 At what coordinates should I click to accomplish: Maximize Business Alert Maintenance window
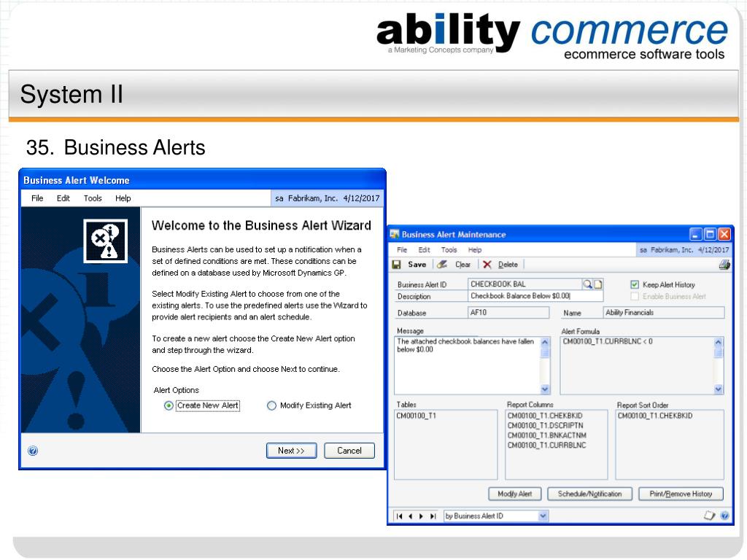pos(710,234)
